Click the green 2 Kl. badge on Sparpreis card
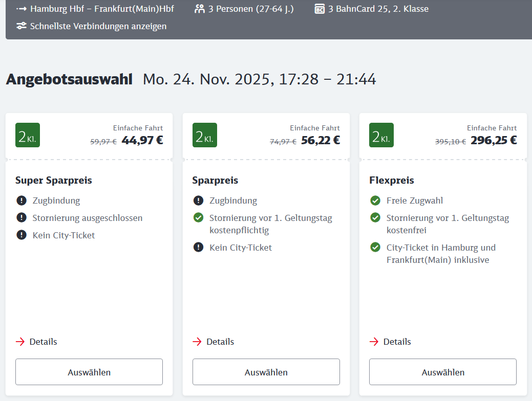Viewport: 532px width, 401px height. coord(205,135)
